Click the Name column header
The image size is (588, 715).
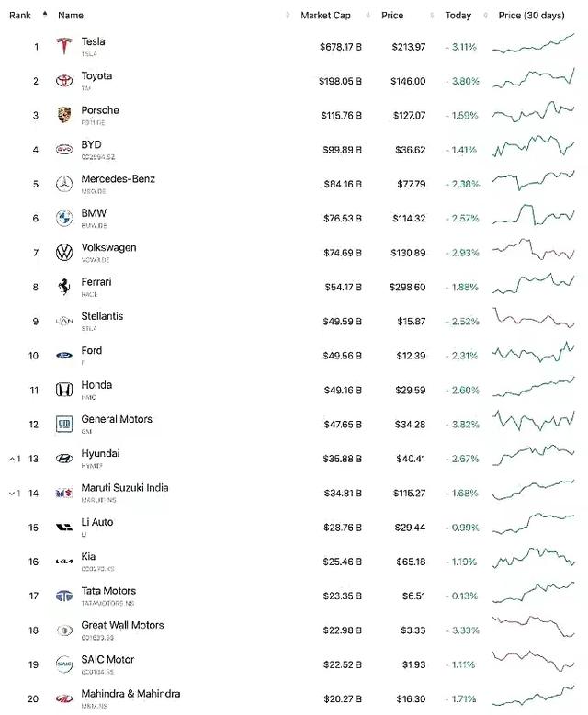(70, 16)
